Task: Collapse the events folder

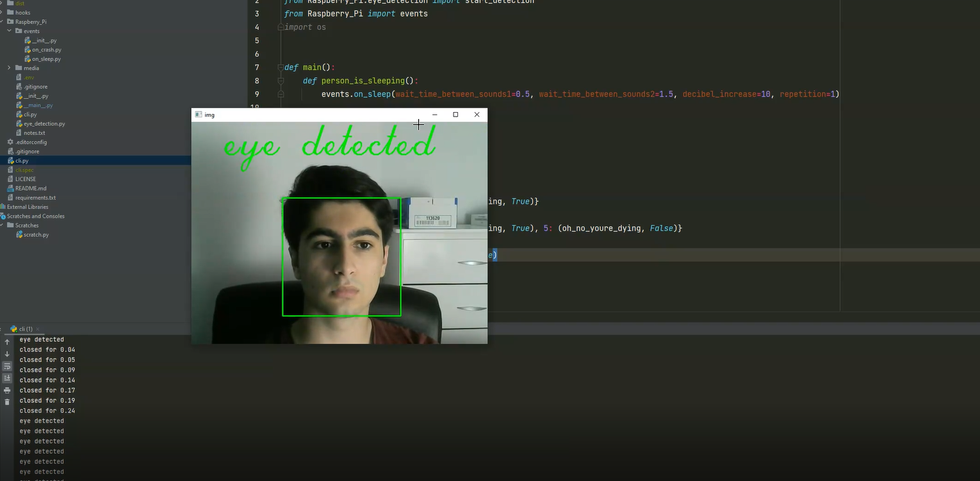Action: (x=10, y=31)
